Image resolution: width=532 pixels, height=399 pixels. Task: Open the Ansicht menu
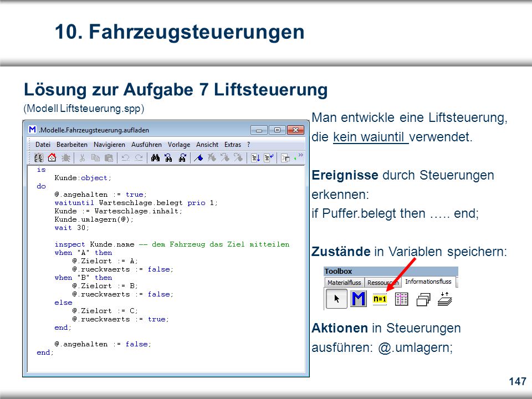click(x=207, y=145)
